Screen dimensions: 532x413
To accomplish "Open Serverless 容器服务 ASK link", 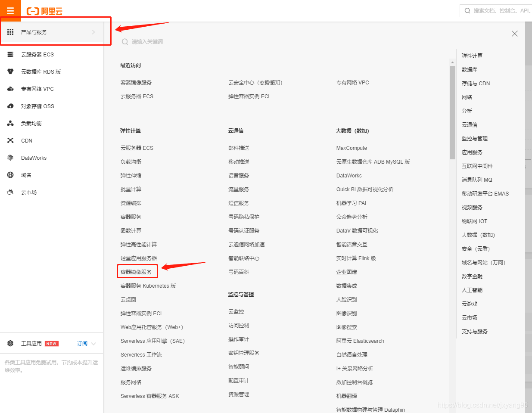I will (150, 396).
